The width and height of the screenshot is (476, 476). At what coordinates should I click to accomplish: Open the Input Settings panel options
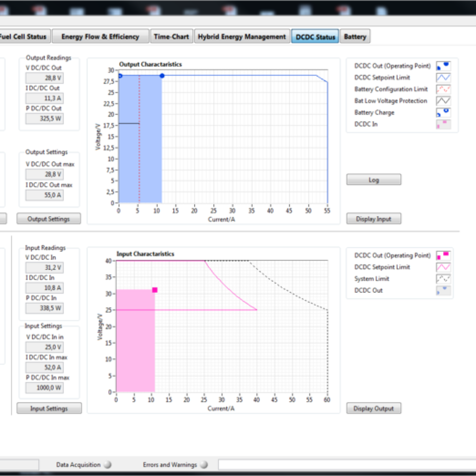49,408
